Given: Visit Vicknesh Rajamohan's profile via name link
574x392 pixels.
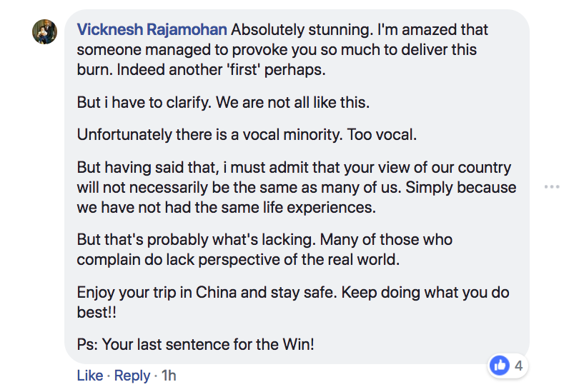Looking at the screenshot, I should pyautogui.click(x=152, y=29).
